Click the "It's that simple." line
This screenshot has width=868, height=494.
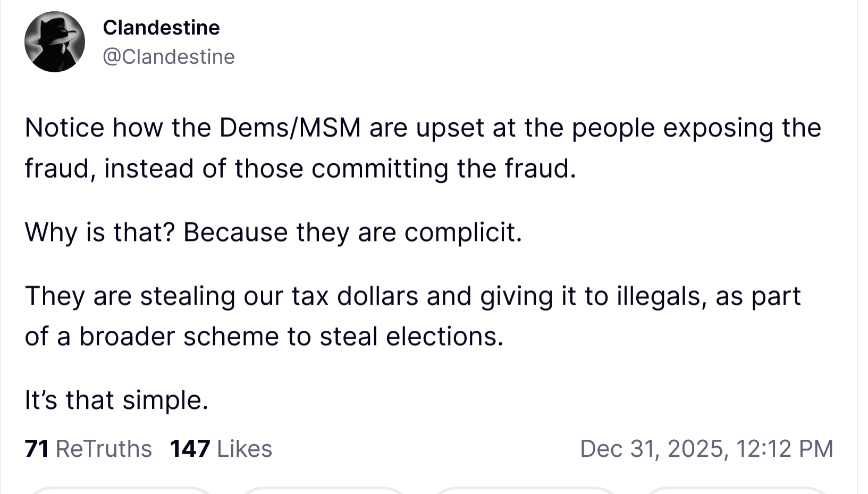click(116, 400)
